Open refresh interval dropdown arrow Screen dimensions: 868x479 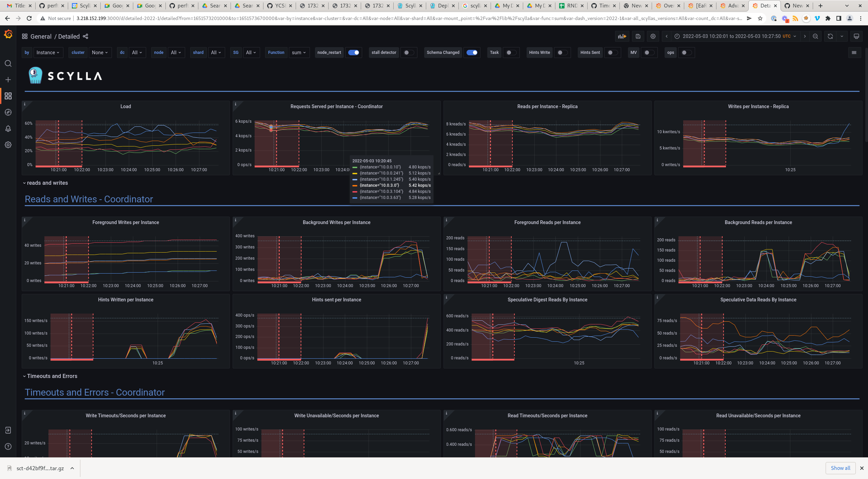tap(842, 36)
